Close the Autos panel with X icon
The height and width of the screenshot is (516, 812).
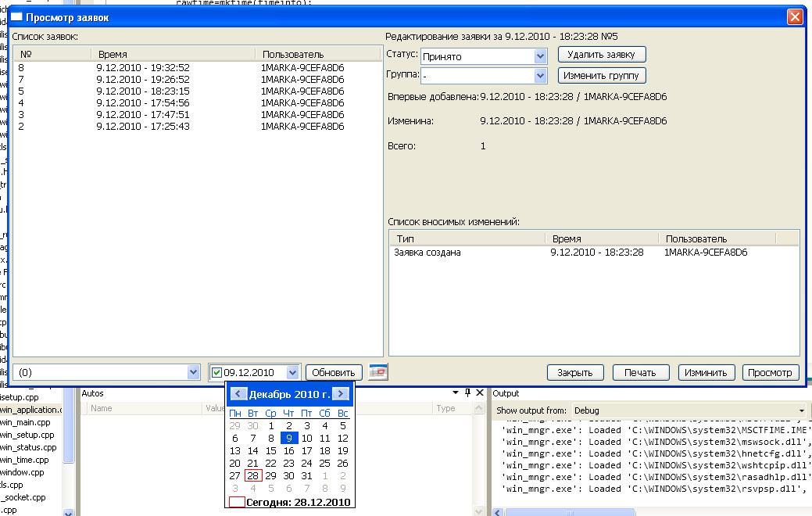click(480, 393)
